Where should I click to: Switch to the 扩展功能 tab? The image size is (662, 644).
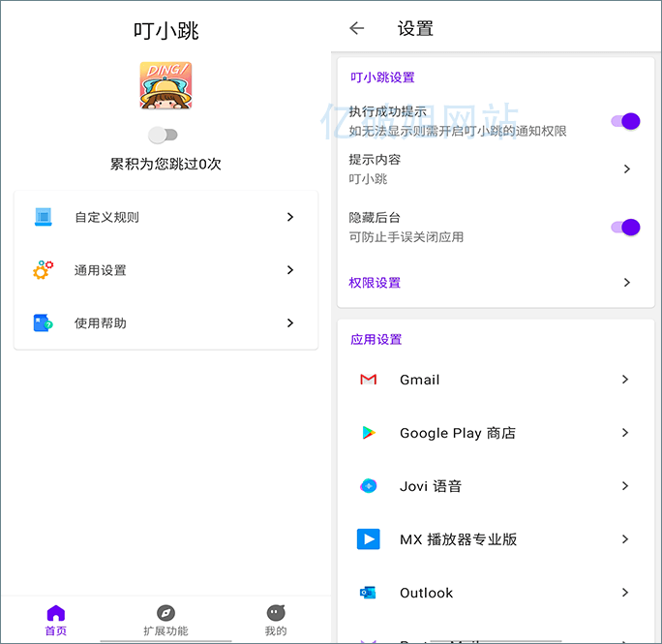pyautogui.click(x=165, y=620)
